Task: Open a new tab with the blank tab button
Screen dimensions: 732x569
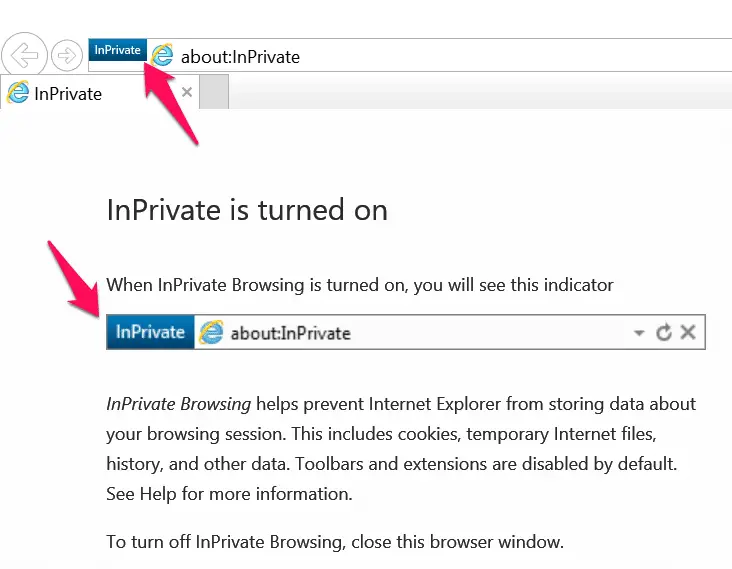Action: (214, 92)
